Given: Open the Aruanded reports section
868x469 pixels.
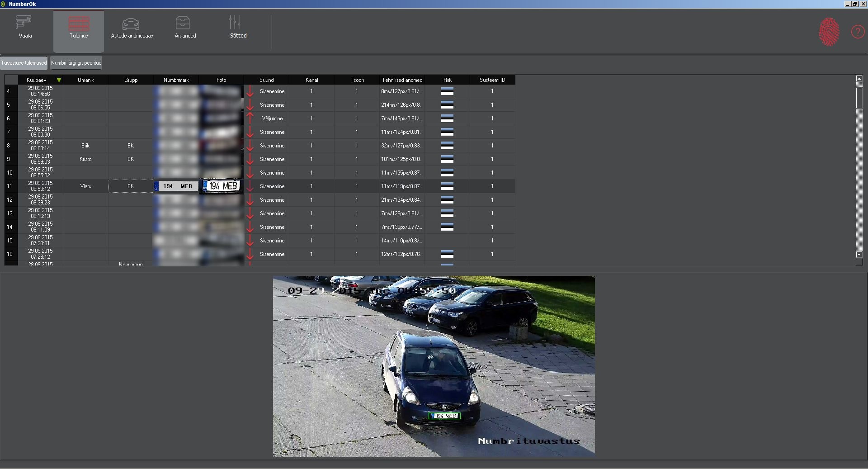Looking at the screenshot, I should click(x=185, y=28).
